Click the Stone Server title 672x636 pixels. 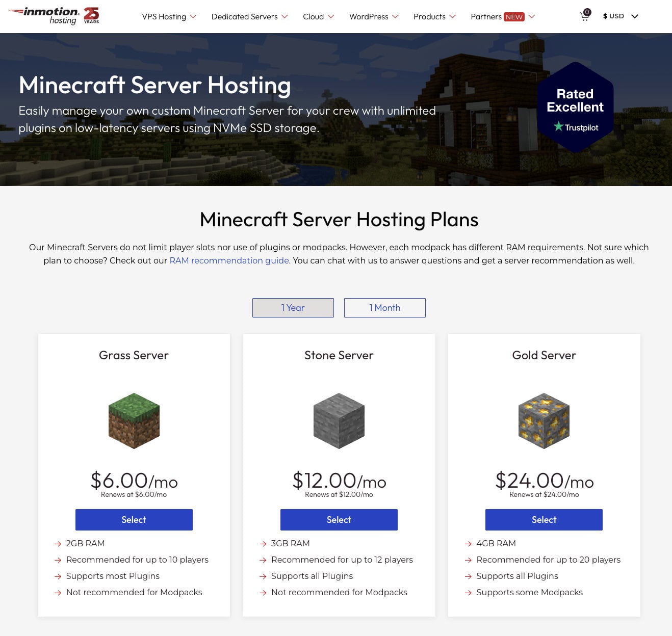[339, 355]
